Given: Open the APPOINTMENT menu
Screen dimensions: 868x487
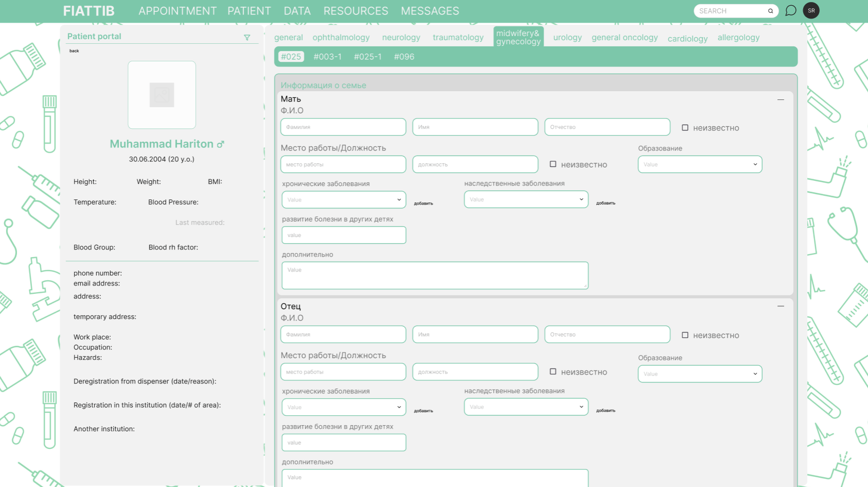Looking at the screenshot, I should pos(178,11).
